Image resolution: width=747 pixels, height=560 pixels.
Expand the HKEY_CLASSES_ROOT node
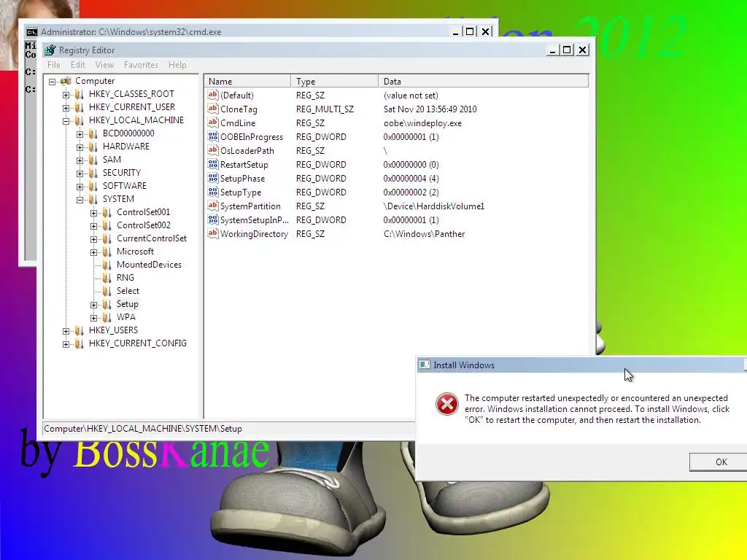66,95
